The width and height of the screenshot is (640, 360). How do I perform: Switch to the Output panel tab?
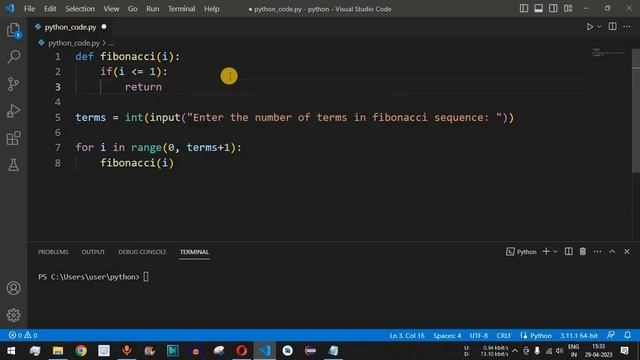pyautogui.click(x=93, y=252)
